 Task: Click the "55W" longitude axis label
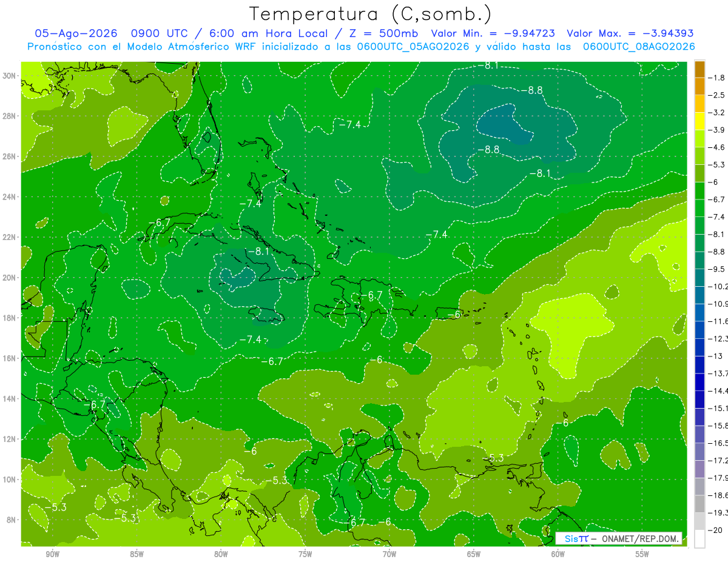[x=642, y=554]
